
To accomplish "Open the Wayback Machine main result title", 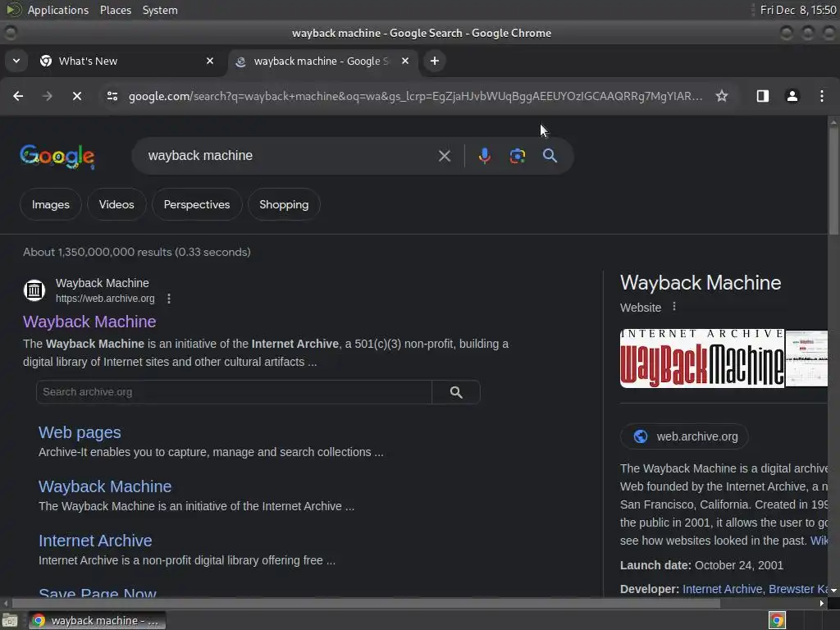I will tap(89, 322).
